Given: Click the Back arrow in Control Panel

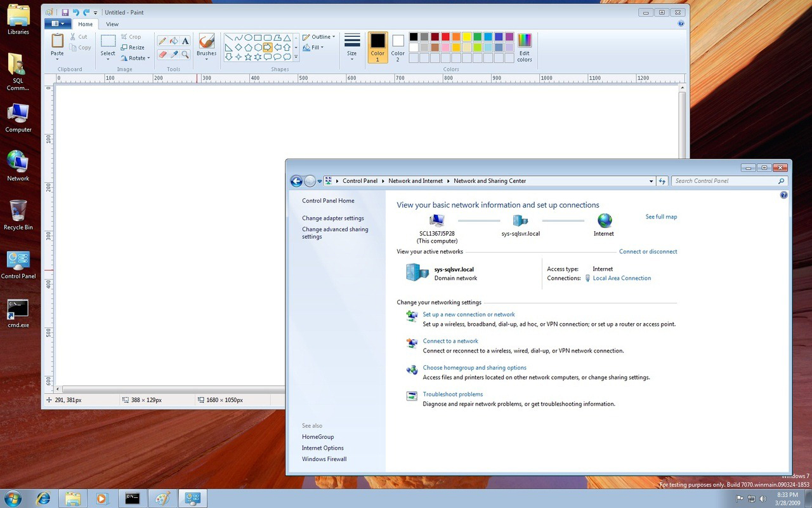Looking at the screenshot, I should 296,181.
